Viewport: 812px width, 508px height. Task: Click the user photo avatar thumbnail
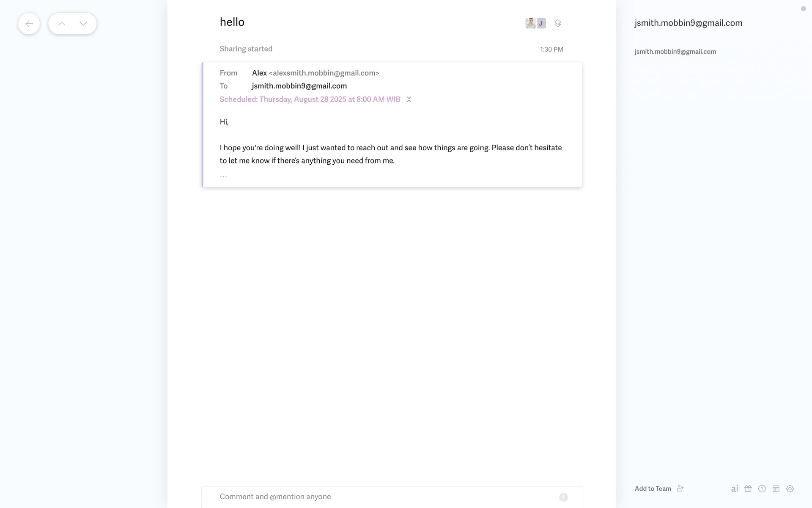tap(530, 23)
